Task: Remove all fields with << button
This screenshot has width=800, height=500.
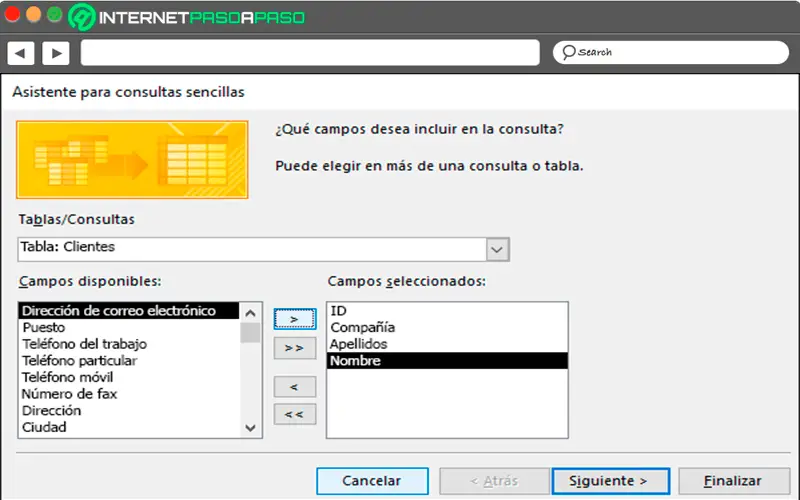Action: [x=294, y=414]
